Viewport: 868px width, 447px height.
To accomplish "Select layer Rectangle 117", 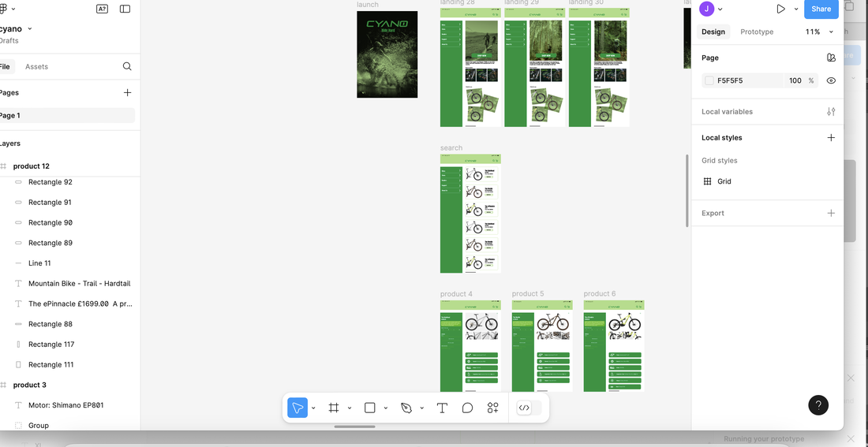I will tap(51, 344).
